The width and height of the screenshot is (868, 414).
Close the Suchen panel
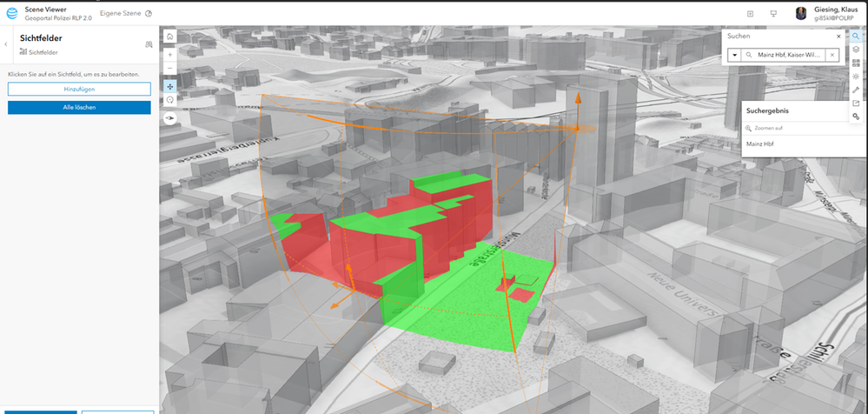pyautogui.click(x=838, y=36)
